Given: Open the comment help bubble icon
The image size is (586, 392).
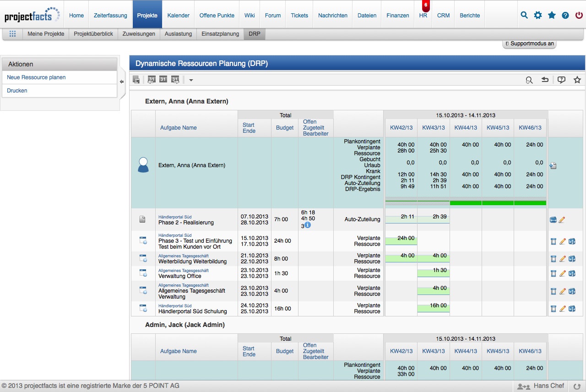Looking at the screenshot, I should pyautogui.click(x=561, y=80).
